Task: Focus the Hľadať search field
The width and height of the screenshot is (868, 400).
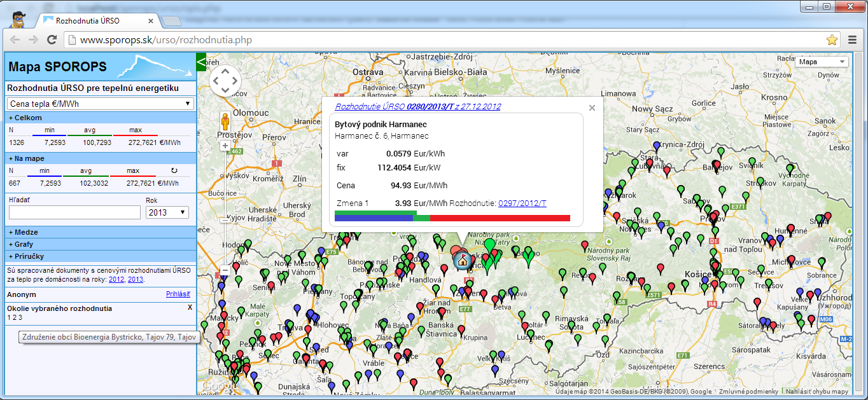Action: pyautogui.click(x=74, y=212)
